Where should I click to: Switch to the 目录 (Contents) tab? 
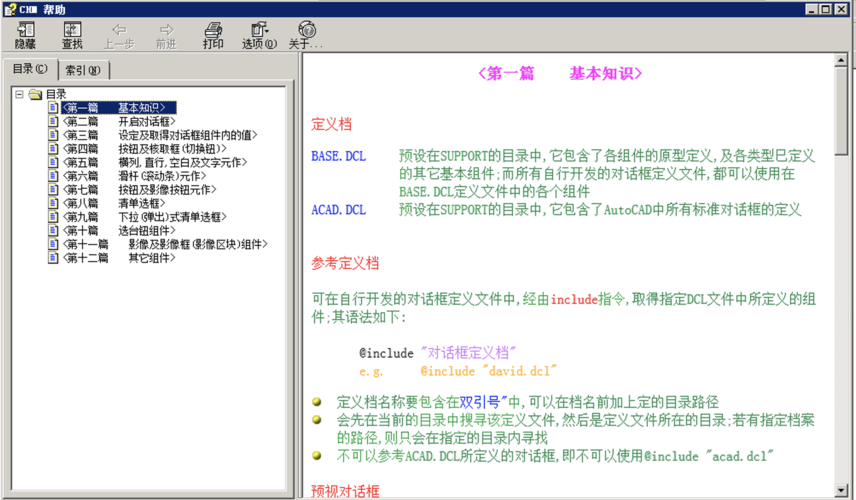point(30,69)
